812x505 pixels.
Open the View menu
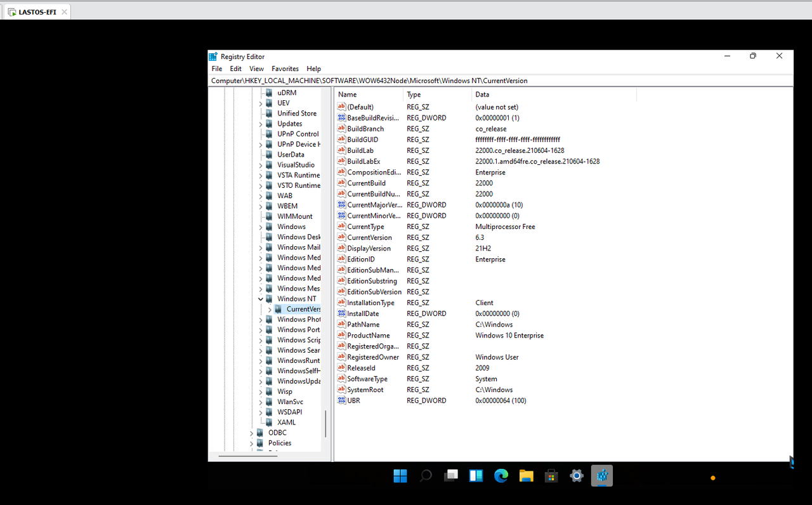click(256, 69)
